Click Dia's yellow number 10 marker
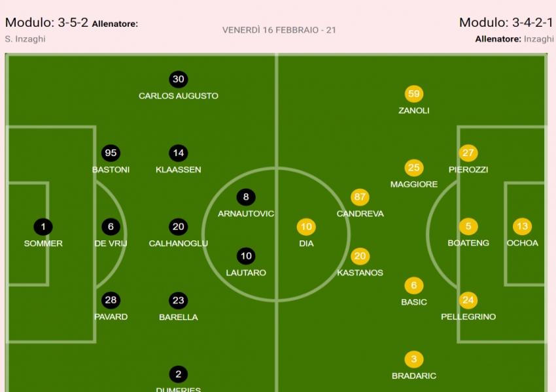Screen dimensions: 556x392 point(306,227)
